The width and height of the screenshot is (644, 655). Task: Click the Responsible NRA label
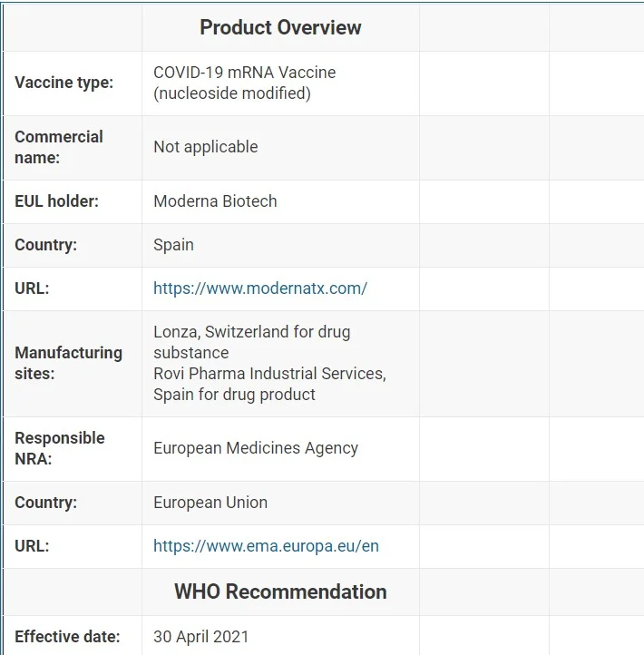59,448
